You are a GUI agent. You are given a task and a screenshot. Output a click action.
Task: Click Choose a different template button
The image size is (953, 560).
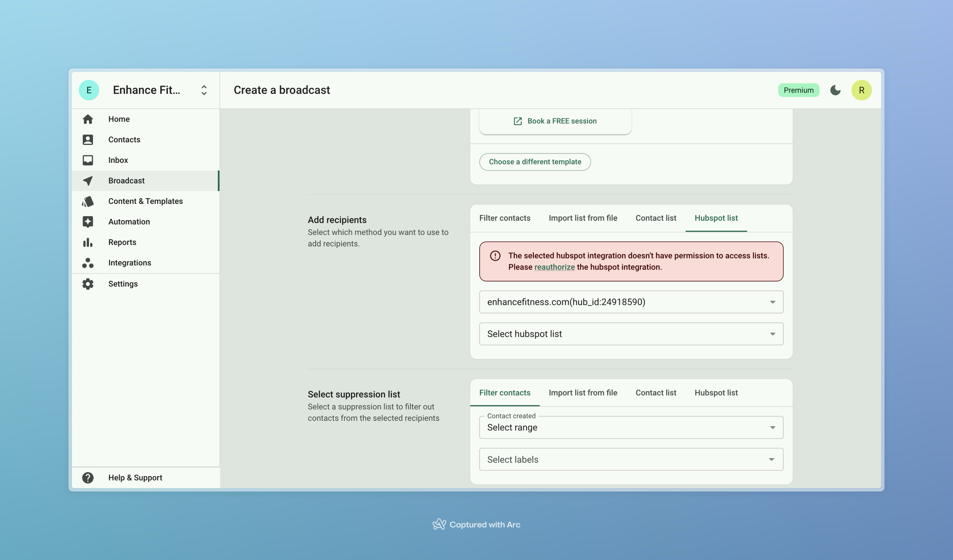pos(535,162)
